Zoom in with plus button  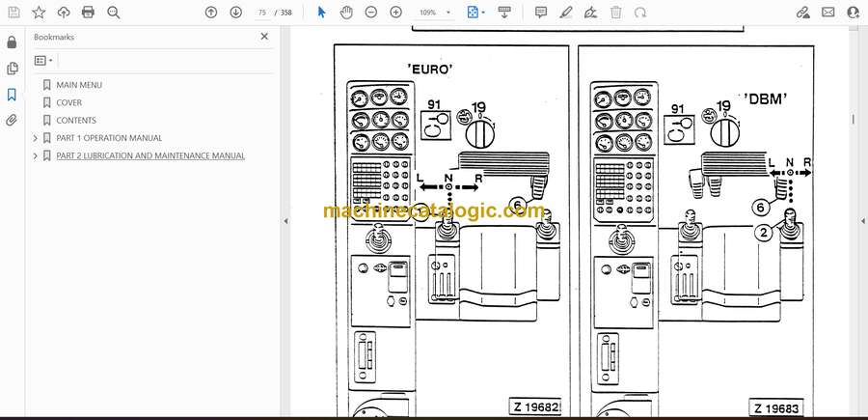pos(395,13)
